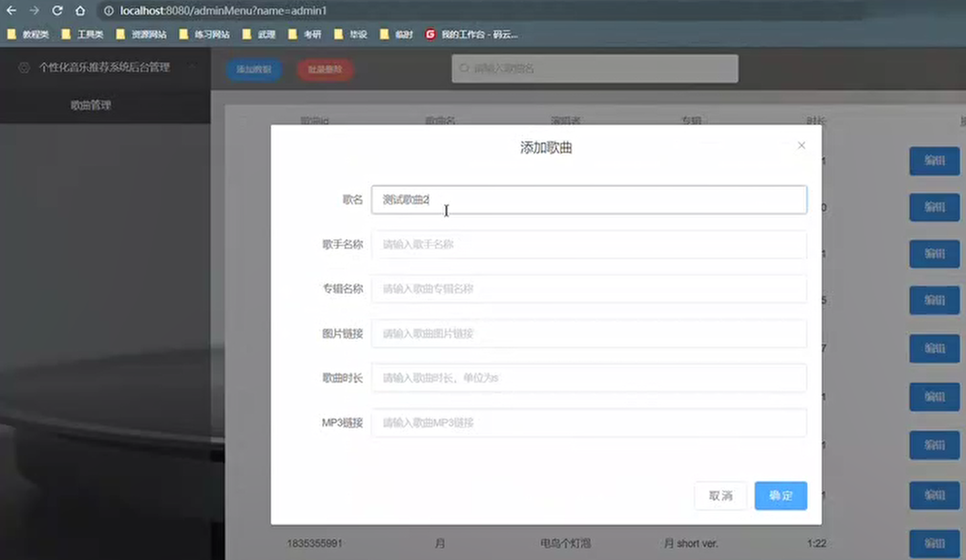The image size is (966, 560).
Task: Open the 练习网站 bookmark folder
Action: [x=205, y=34]
